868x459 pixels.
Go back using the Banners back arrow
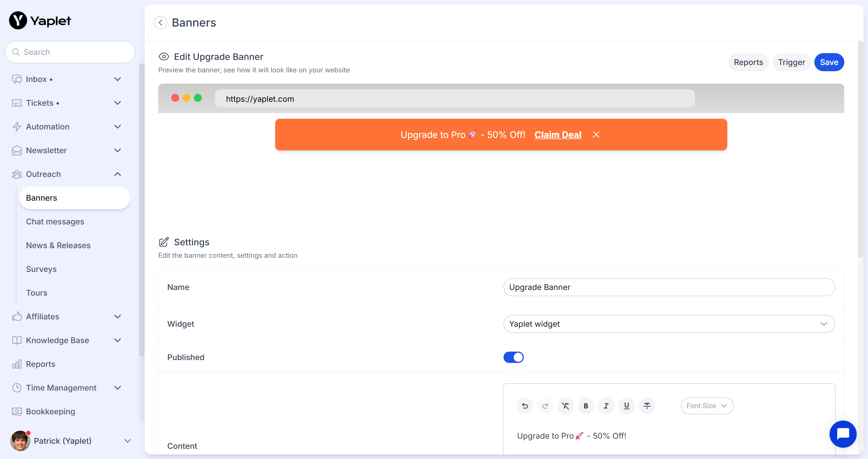pos(160,23)
